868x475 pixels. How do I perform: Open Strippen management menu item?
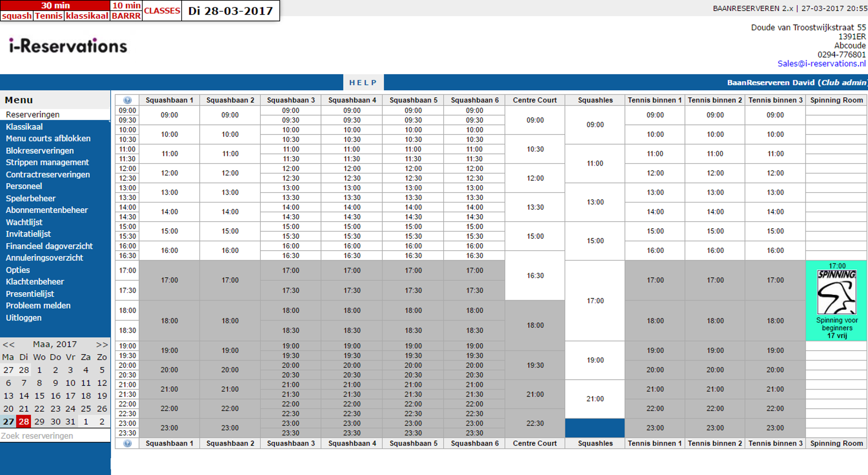pos(47,162)
